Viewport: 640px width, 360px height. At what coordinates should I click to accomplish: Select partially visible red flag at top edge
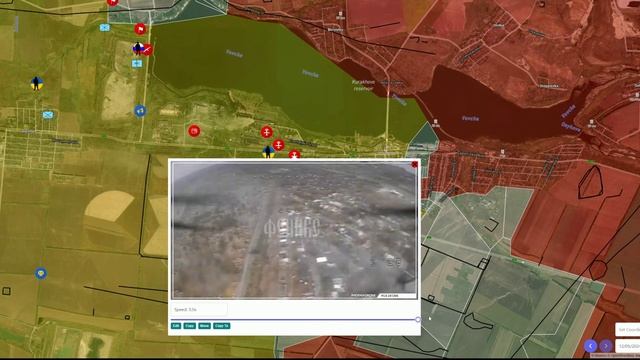point(113,2)
